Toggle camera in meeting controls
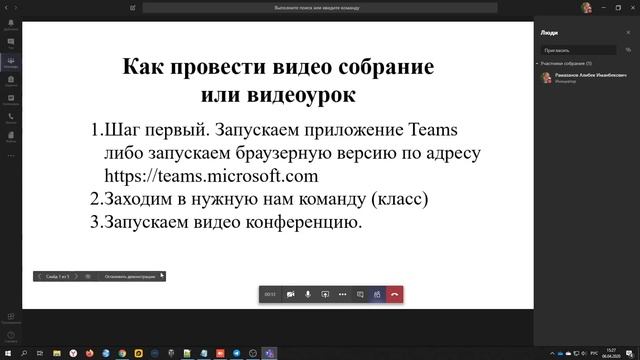 point(291,294)
